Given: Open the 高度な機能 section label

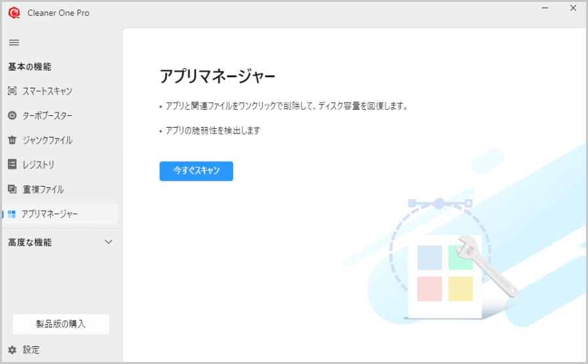Looking at the screenshot, I should click(x=29, y=242).
